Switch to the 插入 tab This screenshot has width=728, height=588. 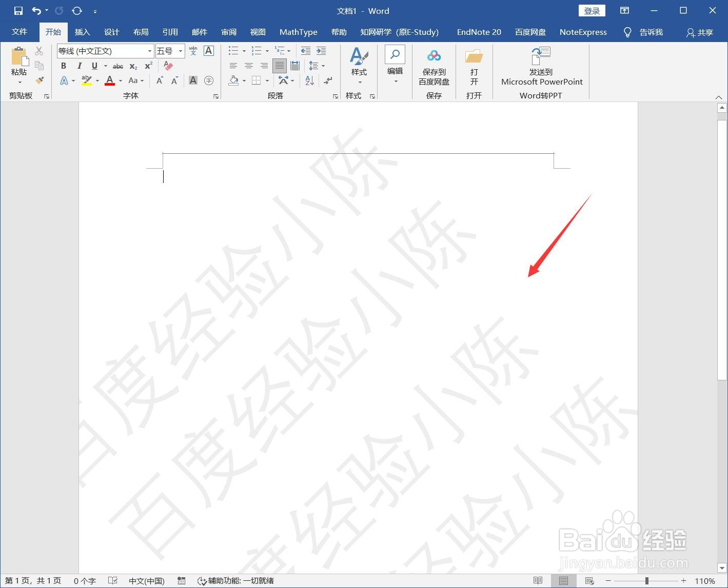point(82,32)
